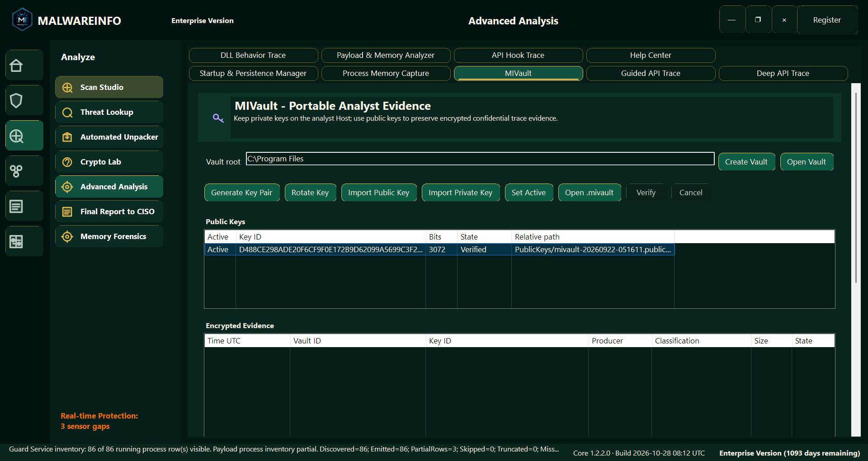
Task: Sort evidence by Producer column
Action: (620, 341)
